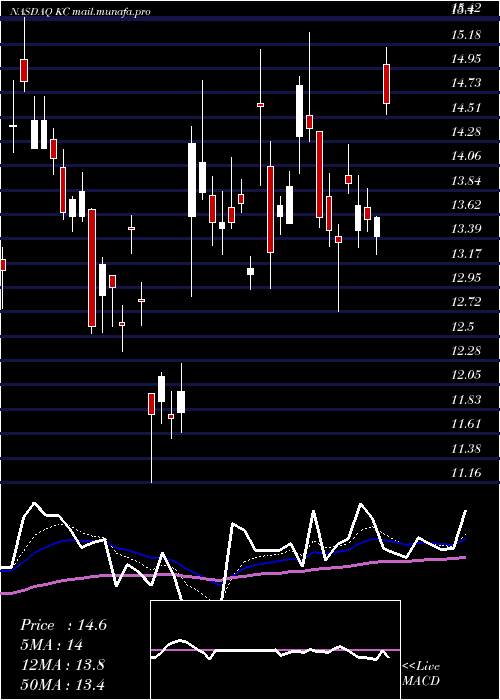This screenshot has height=700, width=500.
Task: Click the 13.39 price axis label
Action: (x=467, y=229)
